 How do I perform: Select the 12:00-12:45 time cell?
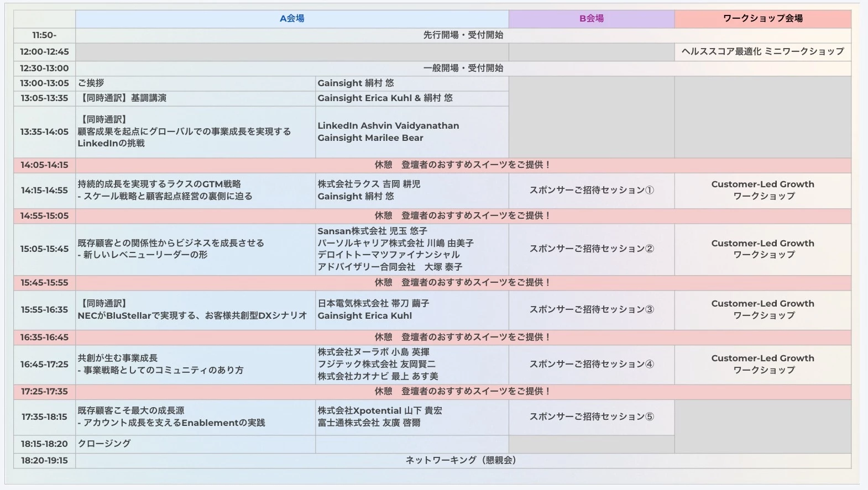point(44,52)
